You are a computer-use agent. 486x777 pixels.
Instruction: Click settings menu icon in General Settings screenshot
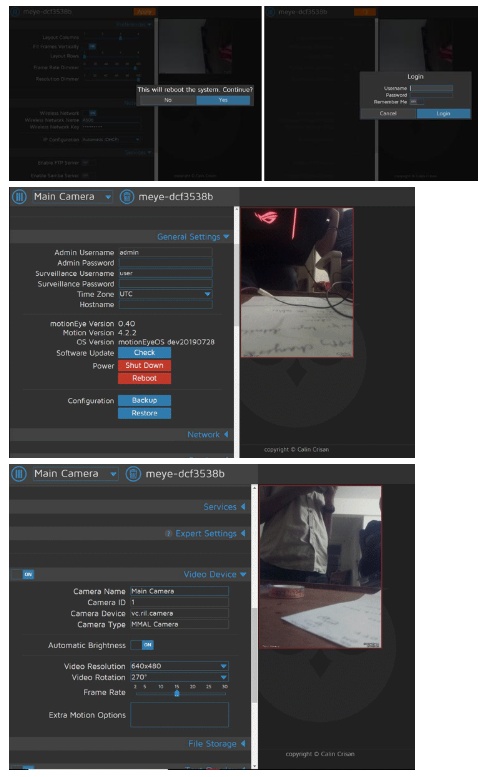19,197
